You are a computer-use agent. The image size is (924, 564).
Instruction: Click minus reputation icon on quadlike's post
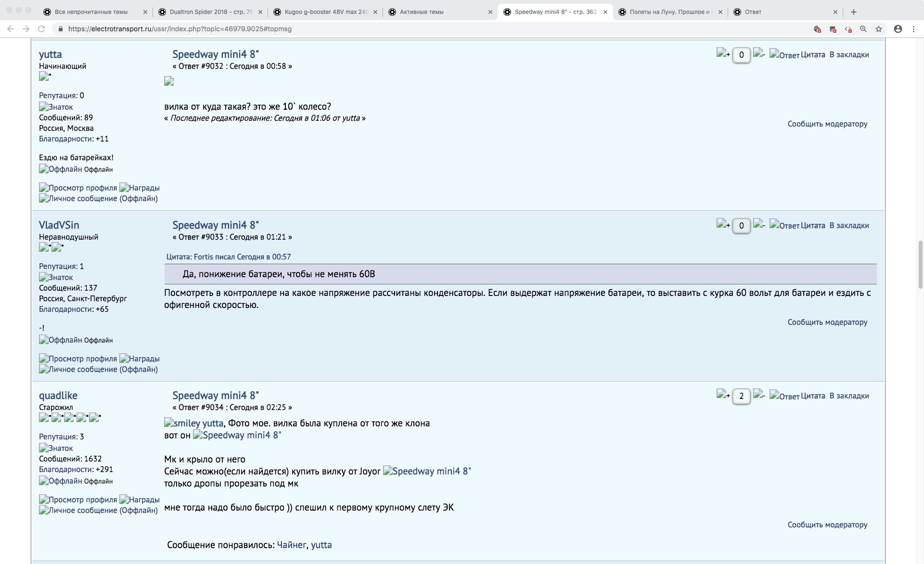759,395
